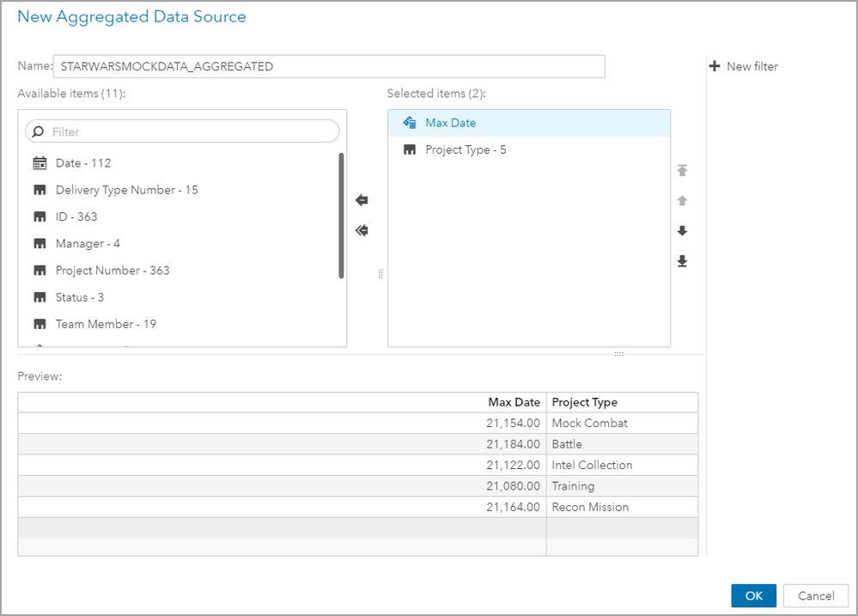Select Status - 3 in available list

[x=79, y=297]
